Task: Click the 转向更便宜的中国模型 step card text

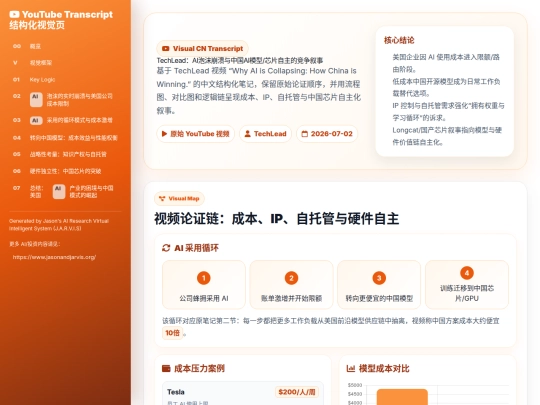Action: click(379, 298)
